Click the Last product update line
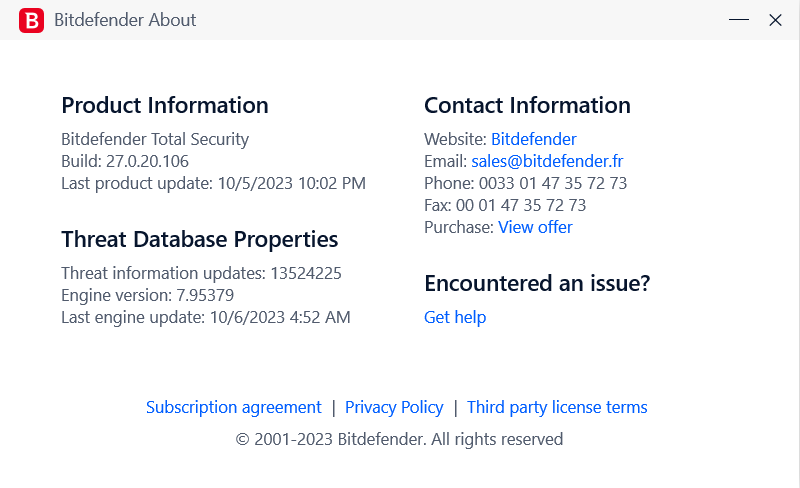This screenshot has width=800, height=488. (213, 183)
